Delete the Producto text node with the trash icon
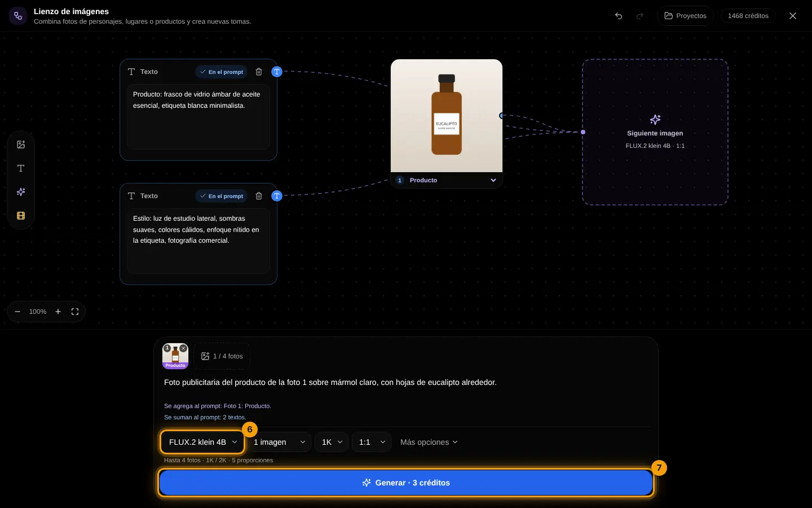812x508 pixels. point(259,72)
